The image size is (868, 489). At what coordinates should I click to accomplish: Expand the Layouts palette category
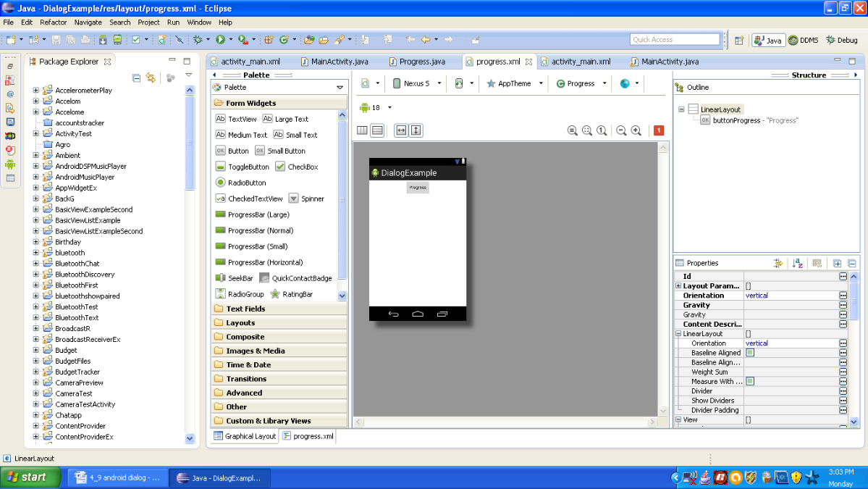(x=279, y=323)
